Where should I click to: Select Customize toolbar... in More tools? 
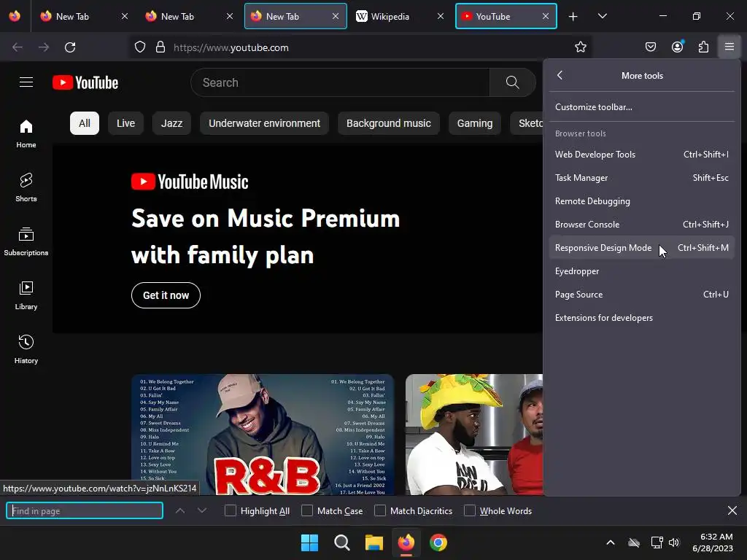(x=642, y=107)
